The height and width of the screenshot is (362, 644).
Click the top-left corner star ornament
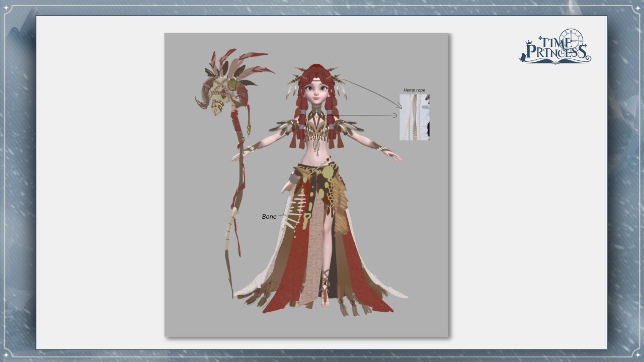coord(7,9)
